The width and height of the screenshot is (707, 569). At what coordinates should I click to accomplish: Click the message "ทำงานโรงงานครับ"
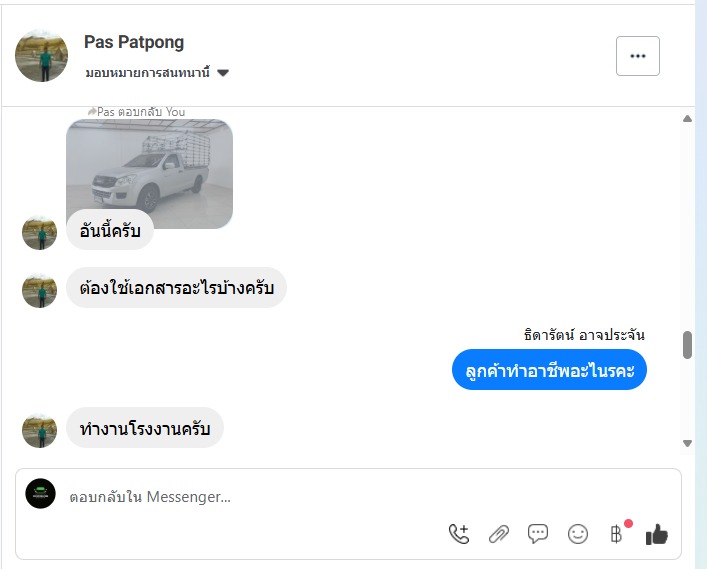145,429
